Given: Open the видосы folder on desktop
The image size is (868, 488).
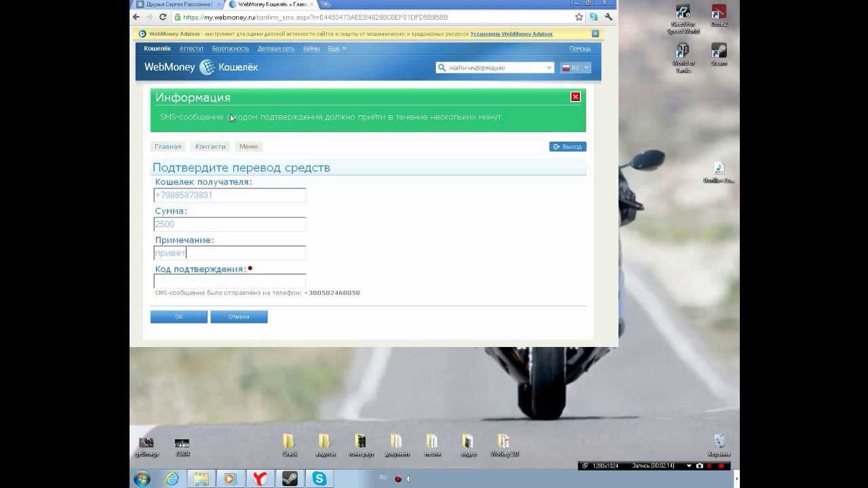Looking at the screenshot, I should click(x=325, y=445).
